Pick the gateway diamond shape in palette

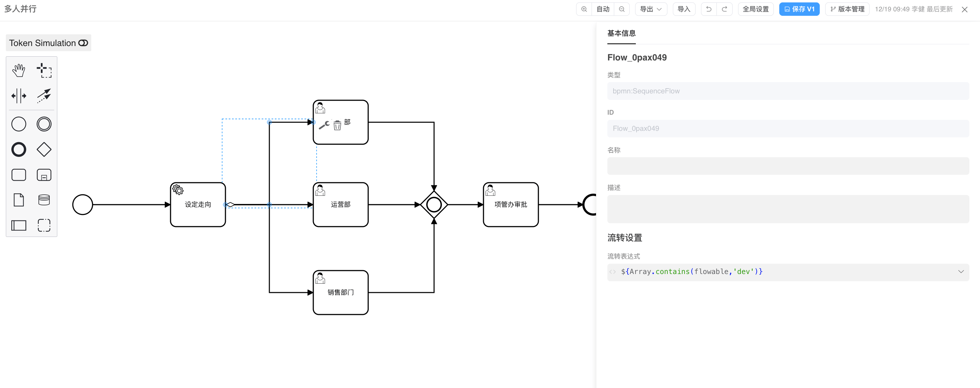click(x=44, y=149)
